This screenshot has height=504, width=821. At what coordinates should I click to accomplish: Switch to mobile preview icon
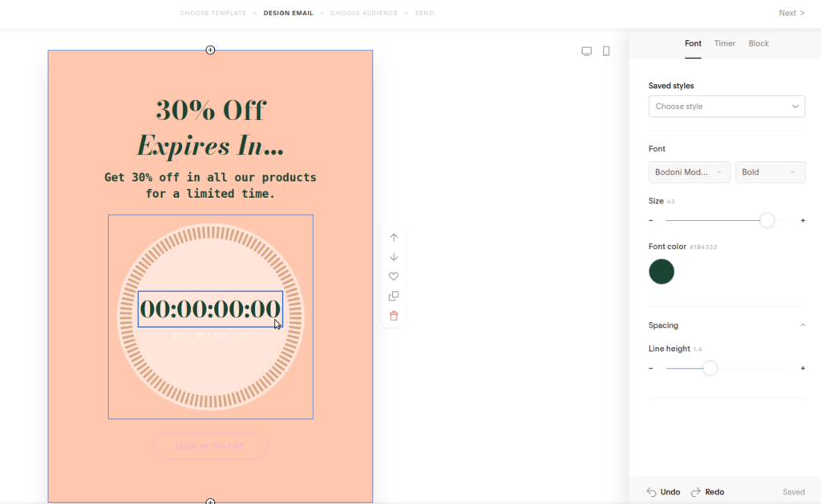tap(606, 51)
